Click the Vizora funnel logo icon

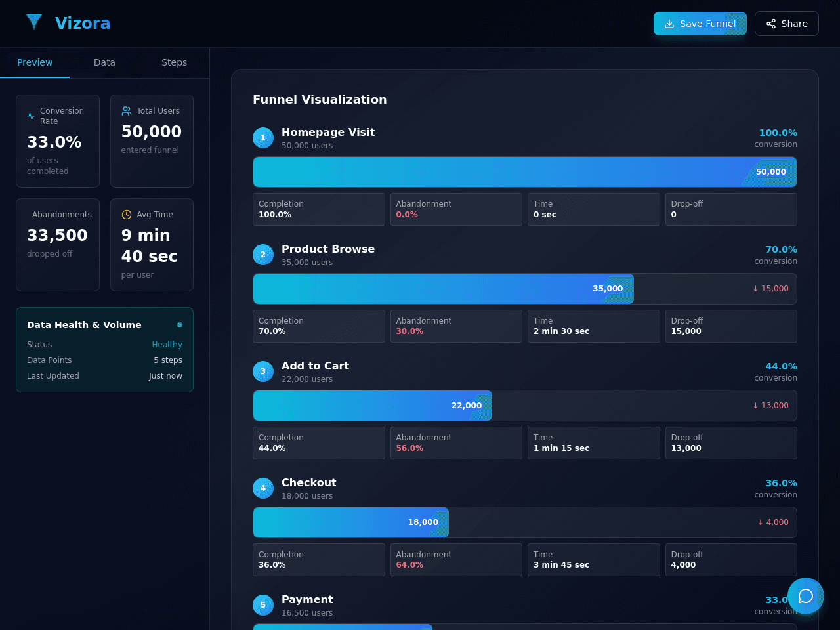pos(34,22)
